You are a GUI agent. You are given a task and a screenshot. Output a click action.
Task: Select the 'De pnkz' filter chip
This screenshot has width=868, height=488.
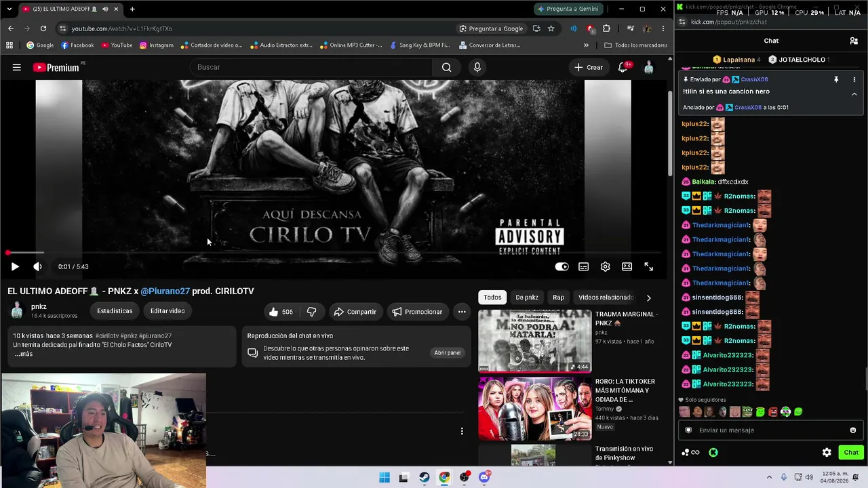click(x=527, y=298)
